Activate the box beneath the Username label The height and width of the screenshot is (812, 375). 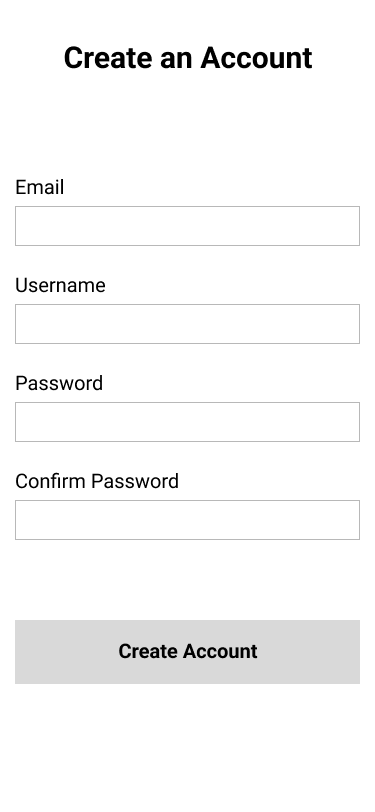pos(187,324)
